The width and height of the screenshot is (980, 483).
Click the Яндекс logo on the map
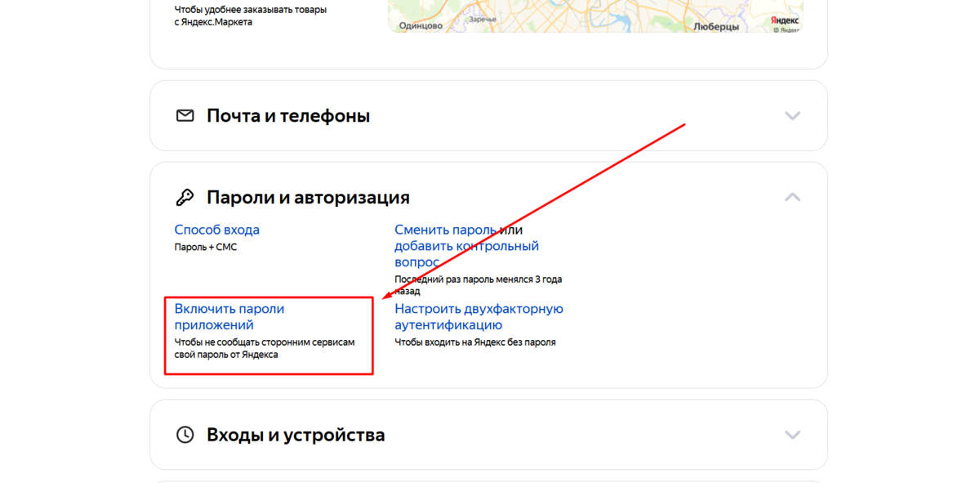pyautogui.click(x=785, y=20)
